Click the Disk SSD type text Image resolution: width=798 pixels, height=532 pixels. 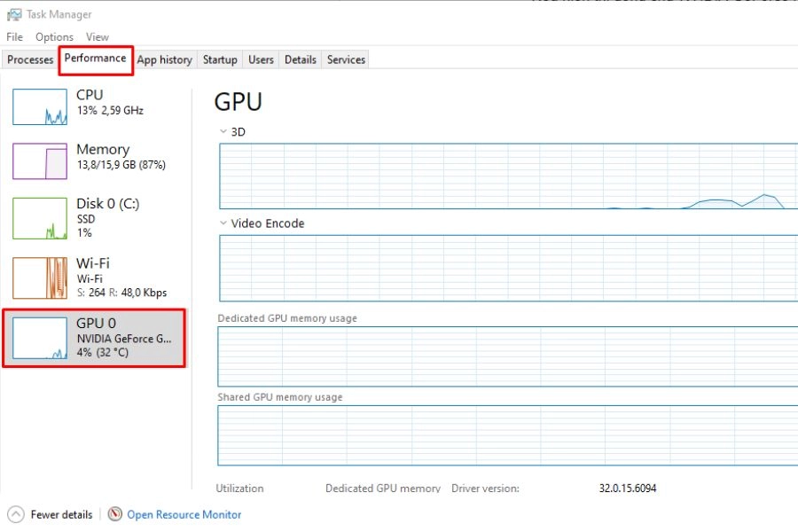tap(86, 219)
